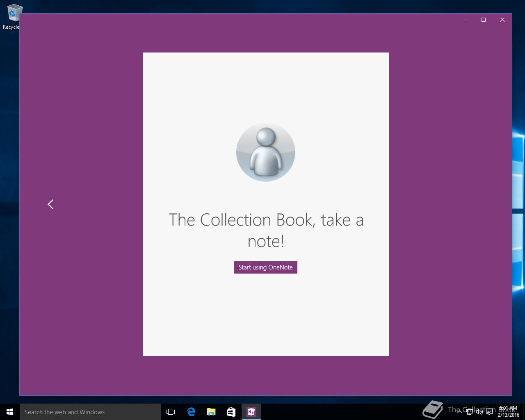
Task: Minimize the OneNote window
Action: point(465,20)
